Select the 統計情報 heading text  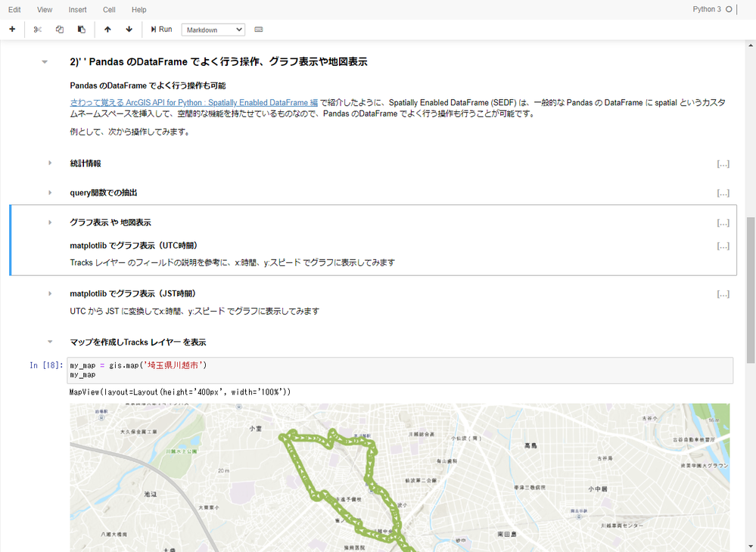click(x=86, y=163)
